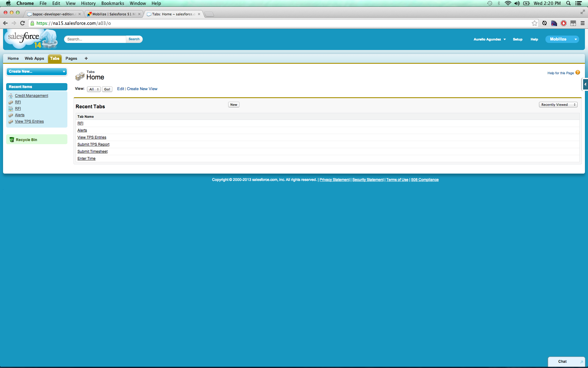
Task: Open macOS Spotlight search icon
Action: point(568,3)
